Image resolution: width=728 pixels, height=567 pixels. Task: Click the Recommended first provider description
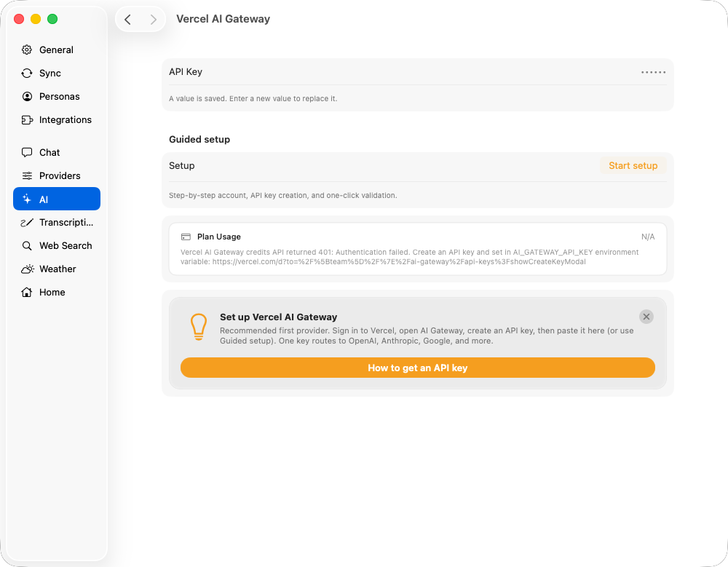click(426, 336)
